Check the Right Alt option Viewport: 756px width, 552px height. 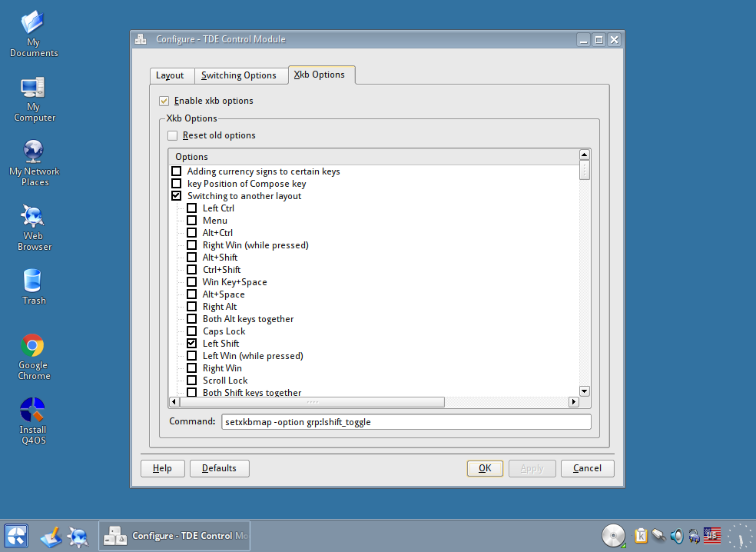[192, 307]
